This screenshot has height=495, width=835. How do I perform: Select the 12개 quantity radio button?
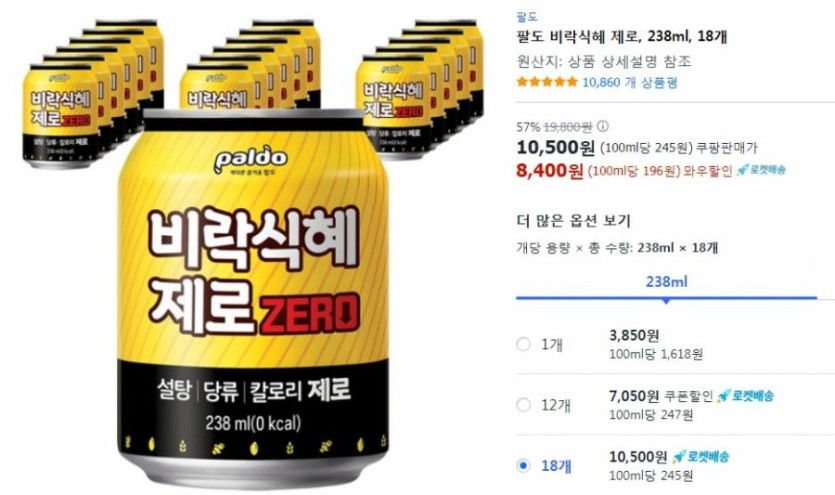pos(523,405)
